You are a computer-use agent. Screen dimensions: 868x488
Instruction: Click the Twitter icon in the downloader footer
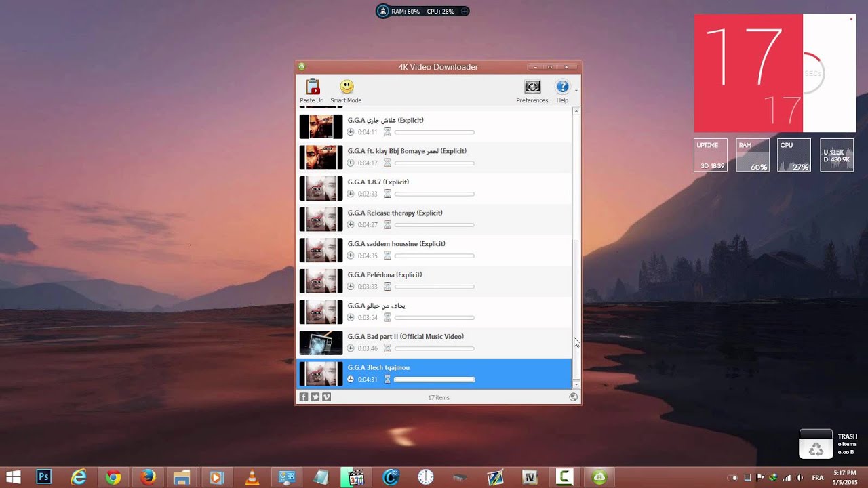tap(315, 397)
